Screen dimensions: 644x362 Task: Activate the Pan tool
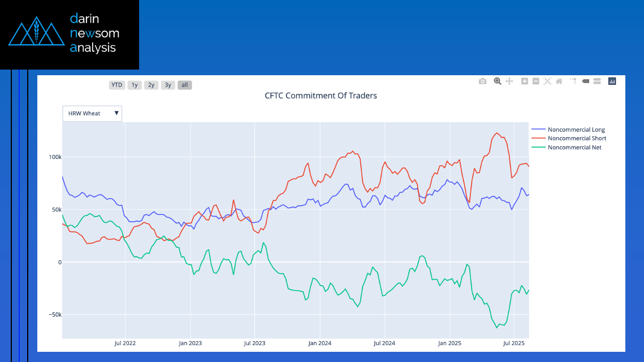tap(509, 81)
